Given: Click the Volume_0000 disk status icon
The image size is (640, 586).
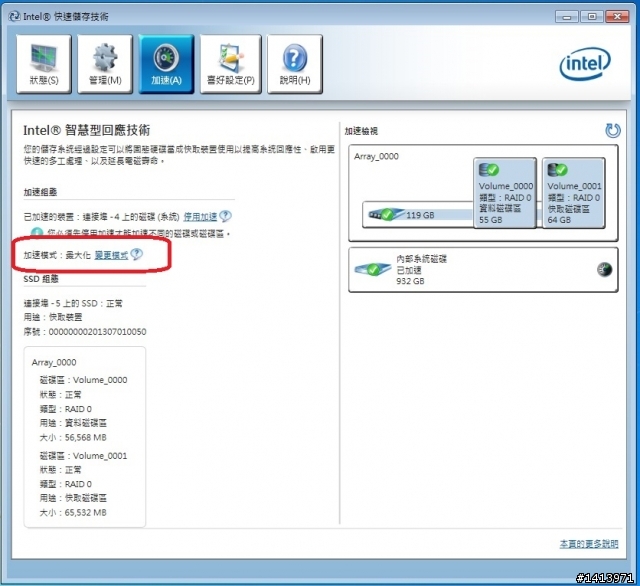Looking at the screenshot, I should pyautogui.click(x=489, y=169).
